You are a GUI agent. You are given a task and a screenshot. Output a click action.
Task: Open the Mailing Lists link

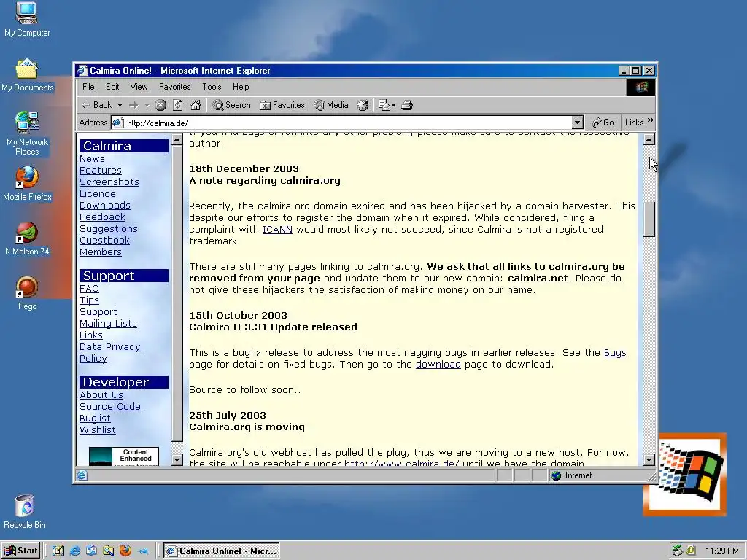[x=108, y=323]
